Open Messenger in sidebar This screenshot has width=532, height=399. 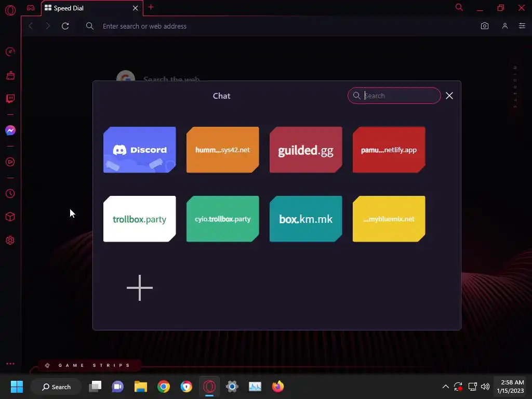[10, 130]
